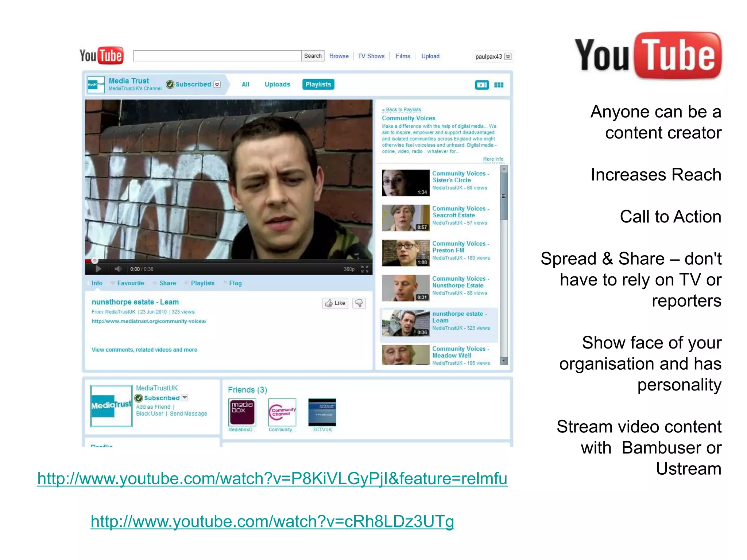Viewport: 747px width, 560px height.
Task: Open the paulpax43 account dropdown
Action: tap(508, 57)
